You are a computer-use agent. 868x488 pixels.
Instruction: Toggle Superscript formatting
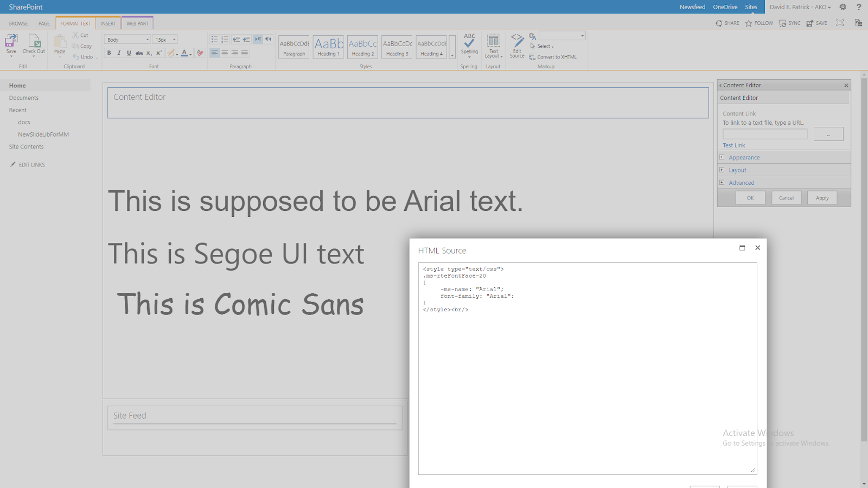pyautogui.click(x=159, y=53)
